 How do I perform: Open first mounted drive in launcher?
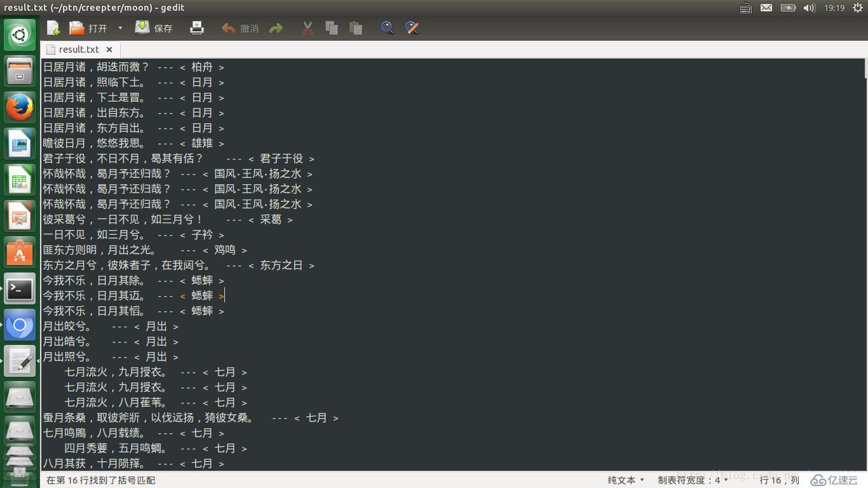point(20,398)
